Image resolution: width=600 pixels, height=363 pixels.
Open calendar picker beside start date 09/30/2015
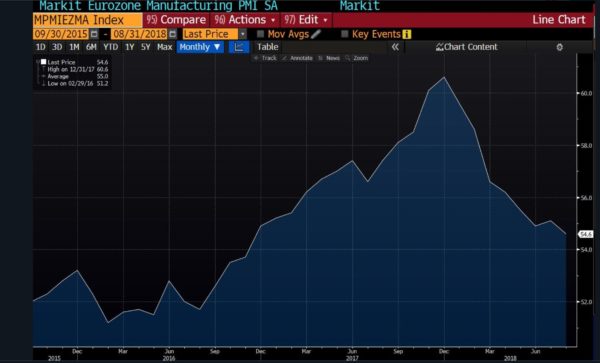pos(94,34)
